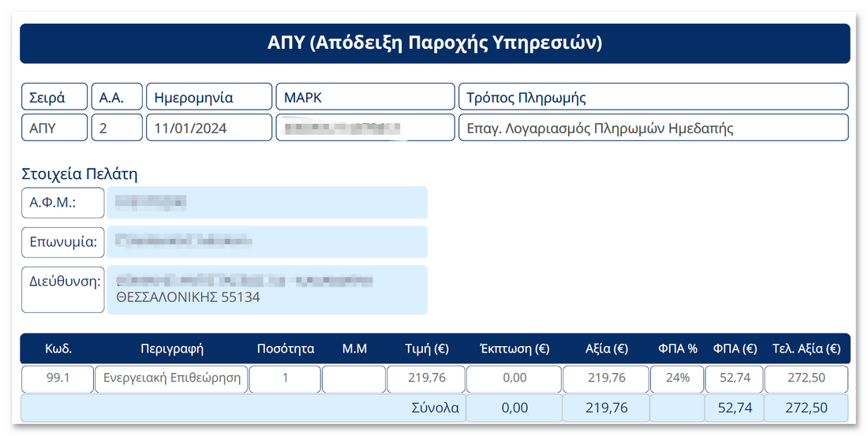Image resolution: width=868 pixels, height=436 pixels.
Task: Click the Α.Α. number field showing 2
Action: 117,128
